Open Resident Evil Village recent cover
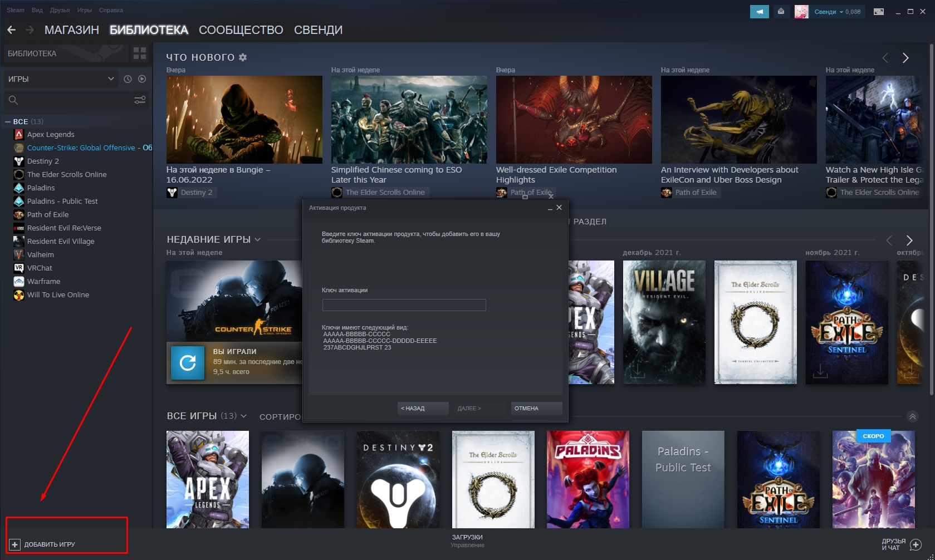 point(664,322)
